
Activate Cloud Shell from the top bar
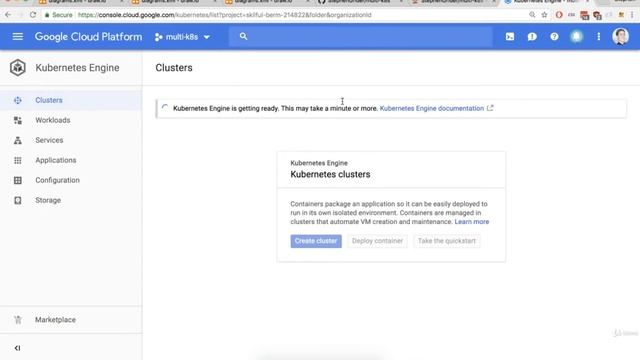tap(510, 37)
